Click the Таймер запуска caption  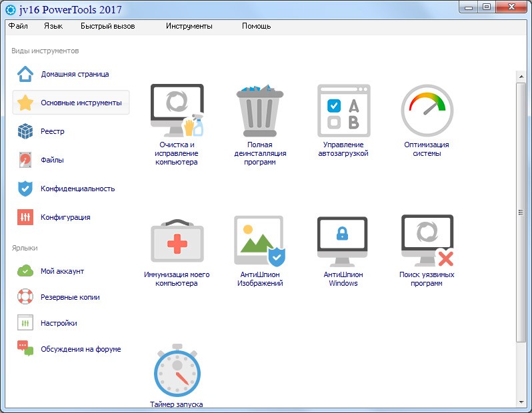click(177, 404)
